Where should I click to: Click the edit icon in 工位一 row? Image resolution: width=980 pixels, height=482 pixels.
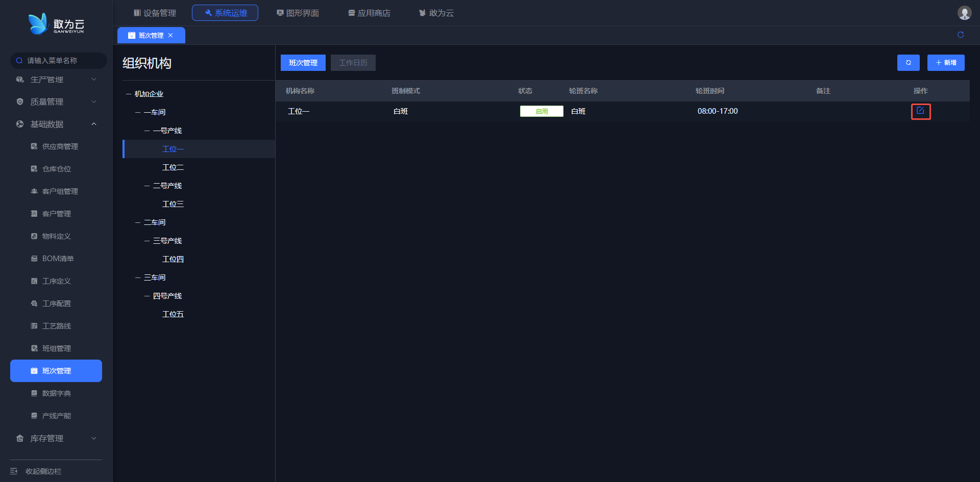point(920,111)
